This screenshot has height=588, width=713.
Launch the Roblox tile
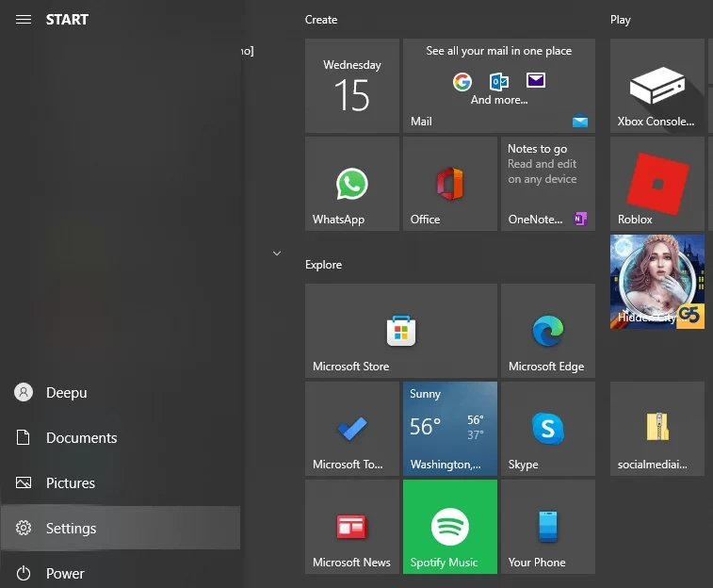(657, 184)
